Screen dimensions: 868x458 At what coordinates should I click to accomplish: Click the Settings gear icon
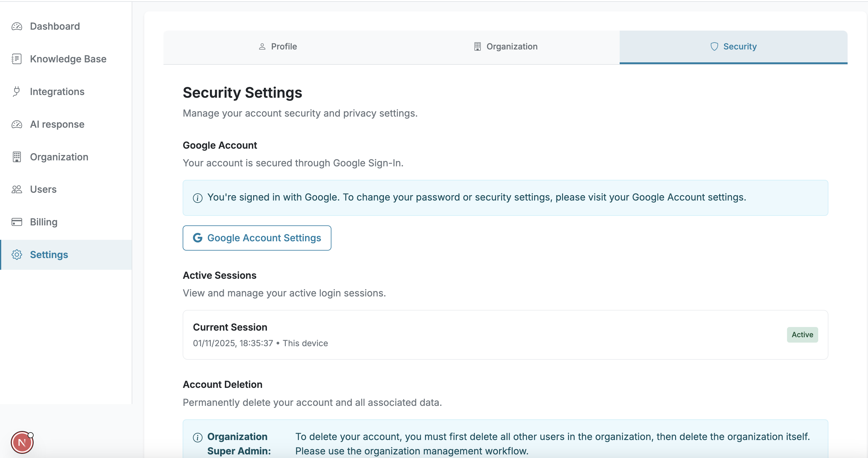tap(16, 254)
